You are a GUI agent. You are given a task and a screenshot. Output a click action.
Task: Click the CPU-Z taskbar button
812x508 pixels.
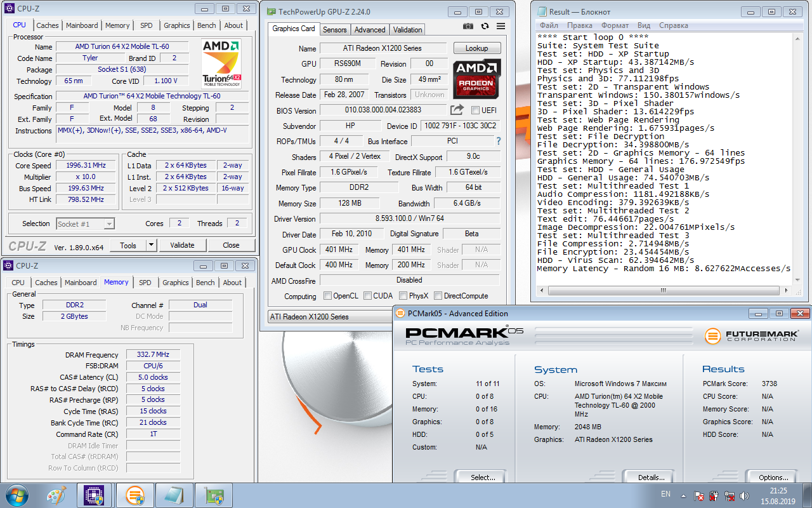click(95, 495)
